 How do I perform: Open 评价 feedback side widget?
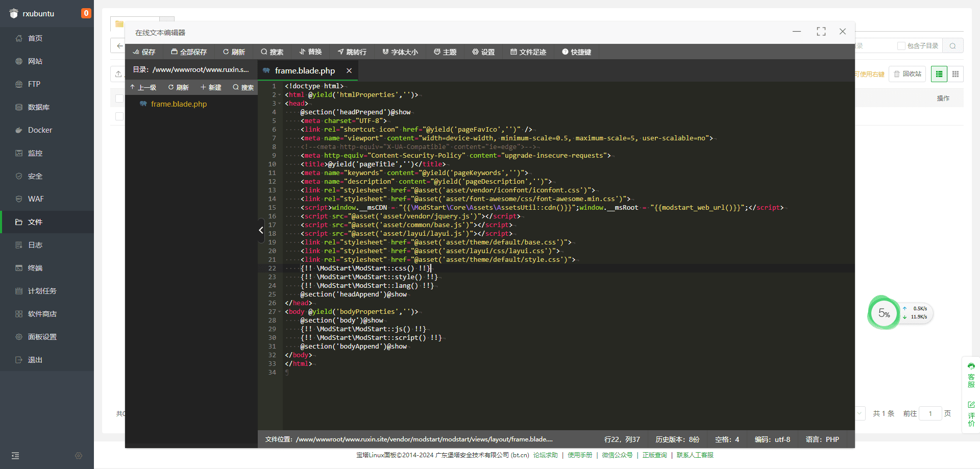pos(971,414)
